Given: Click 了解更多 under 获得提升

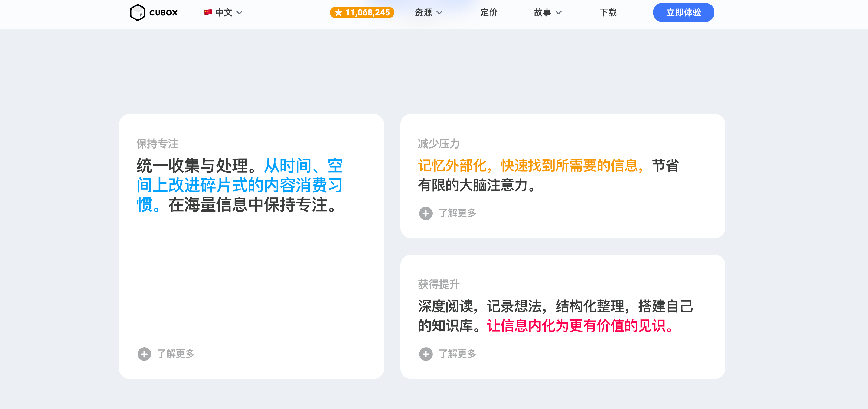Looking at the screenshot, I should coord(457,354).
